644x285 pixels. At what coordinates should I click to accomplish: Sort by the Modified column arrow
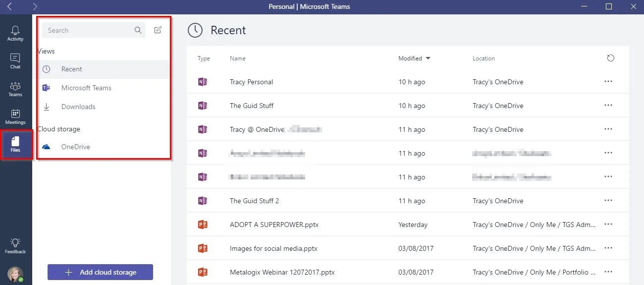[x=428, y=58]
